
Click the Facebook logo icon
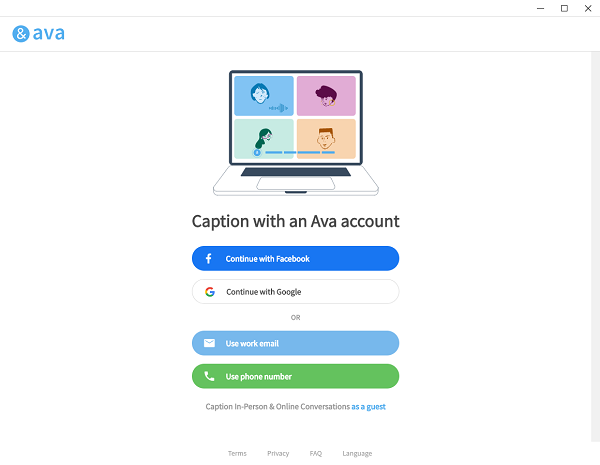tap(209, 259)
